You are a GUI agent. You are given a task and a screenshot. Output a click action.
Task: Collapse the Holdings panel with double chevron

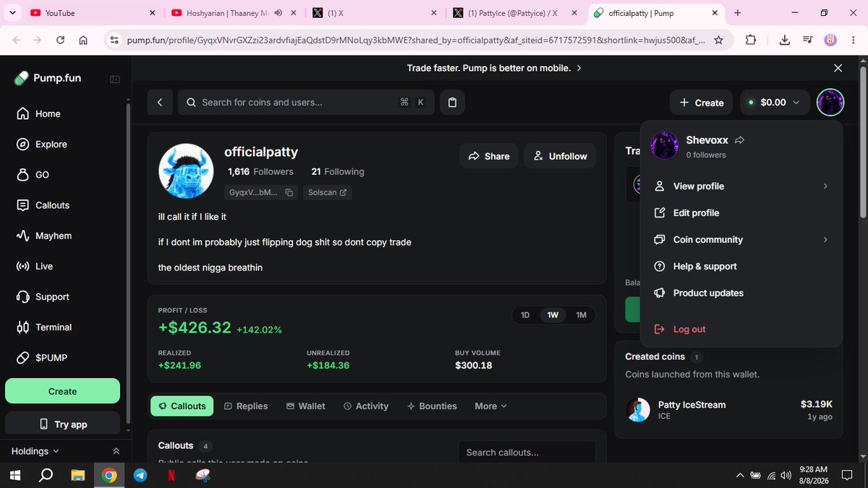[x=116, y=451]
